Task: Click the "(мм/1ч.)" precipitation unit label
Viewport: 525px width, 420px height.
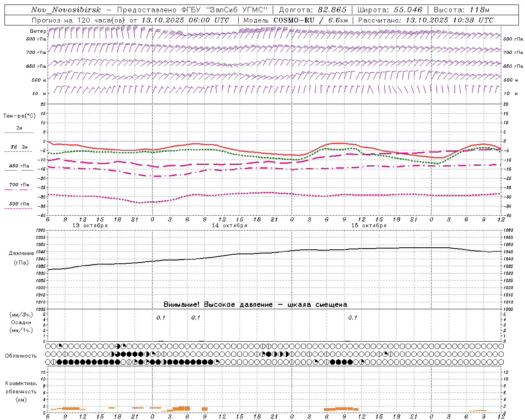Action: point(21,330)
